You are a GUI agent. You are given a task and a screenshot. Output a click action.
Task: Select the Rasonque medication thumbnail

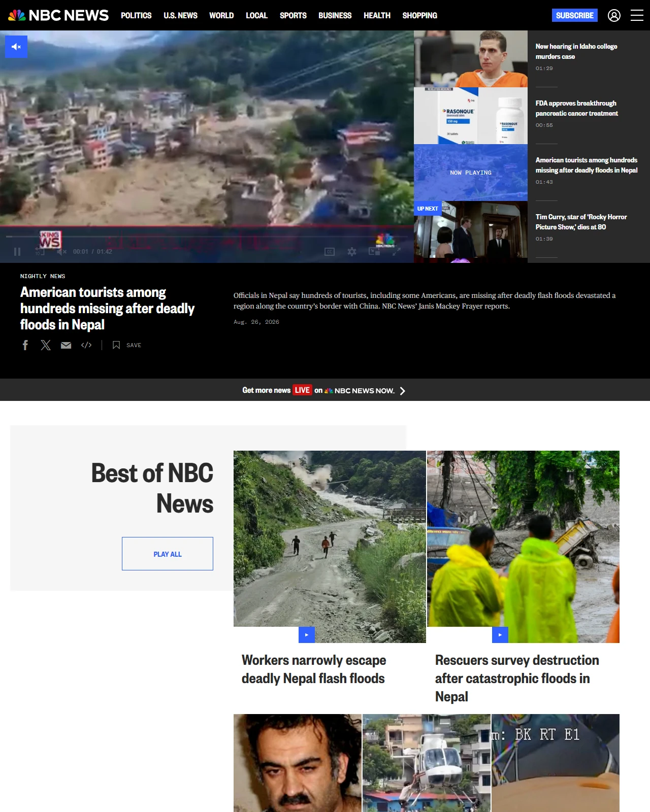coord(471,116)
